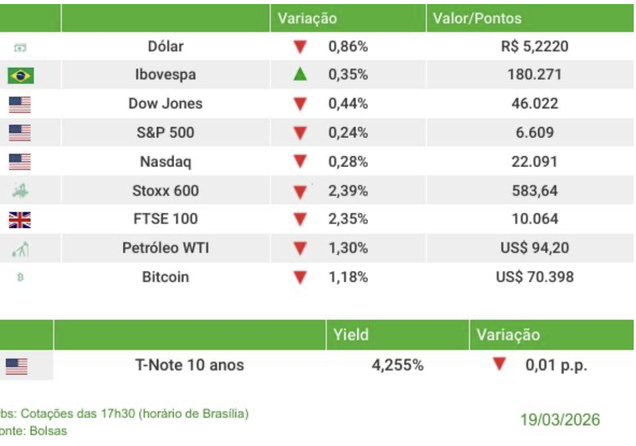Click the US flag beside T-Note 10 anos
636x446 pixels.
coord(17,366)
